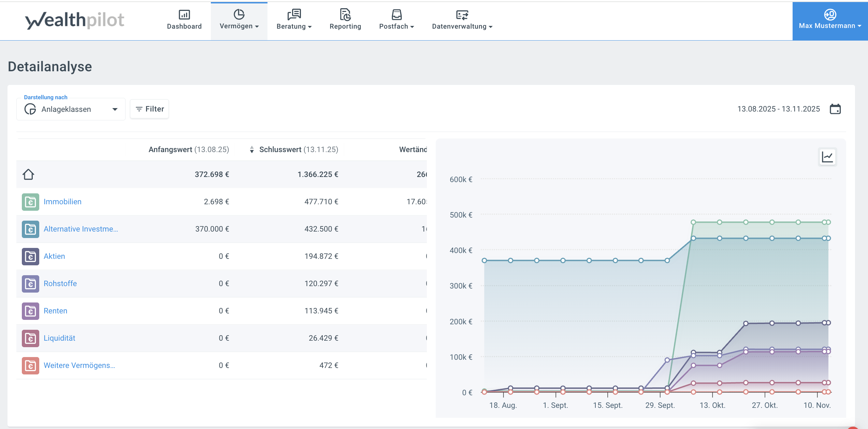This screenshot has width=868, height=429.
Task: Toggle the line chart view via the chart icon
Action: (827, 157)
